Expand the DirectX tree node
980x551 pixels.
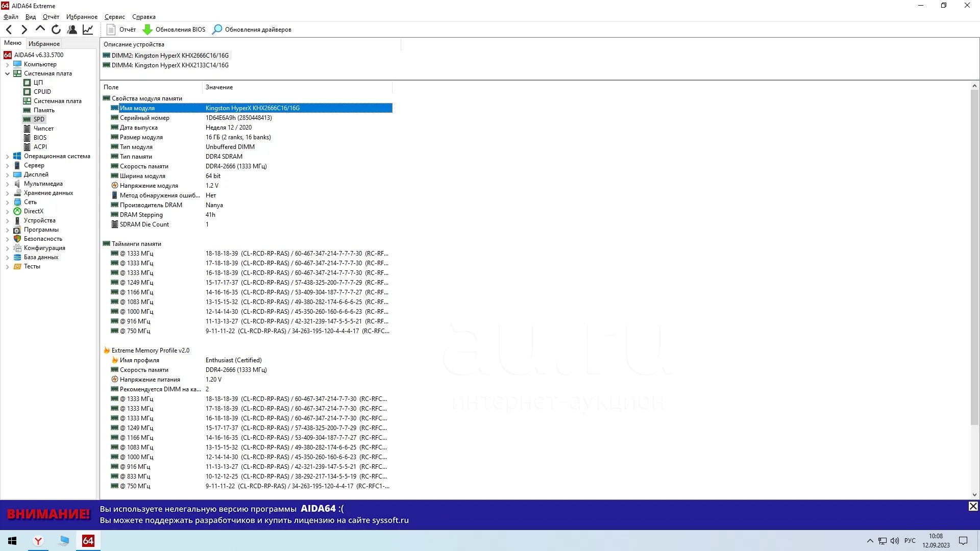(7, 211)
